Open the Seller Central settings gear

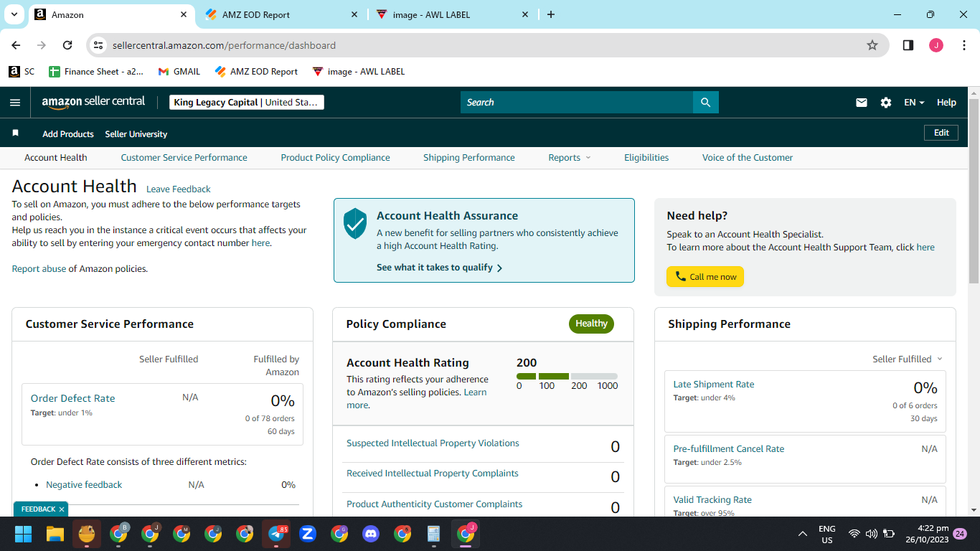(886, 103)
